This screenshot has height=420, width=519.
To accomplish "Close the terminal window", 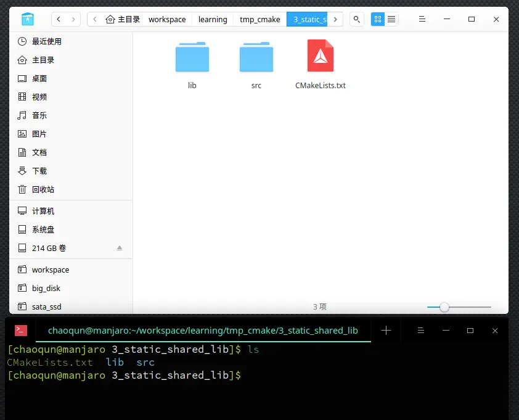I will [495, 330].
